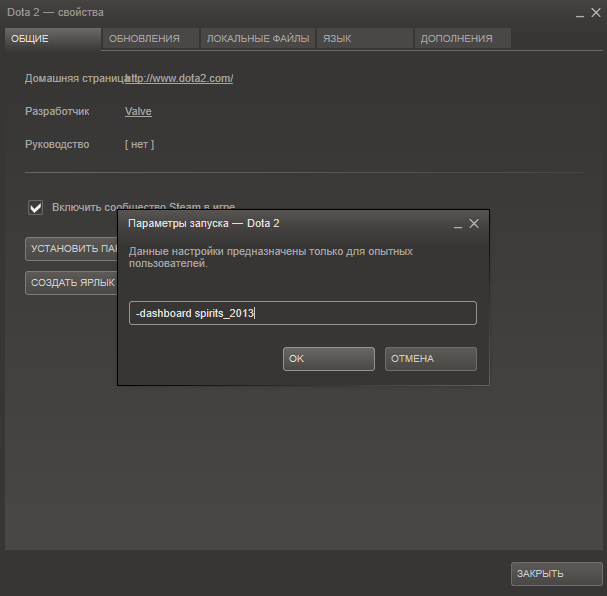
Task: Open the ДОПОЛНЕНИЯ tab
Action: point(461,38)
